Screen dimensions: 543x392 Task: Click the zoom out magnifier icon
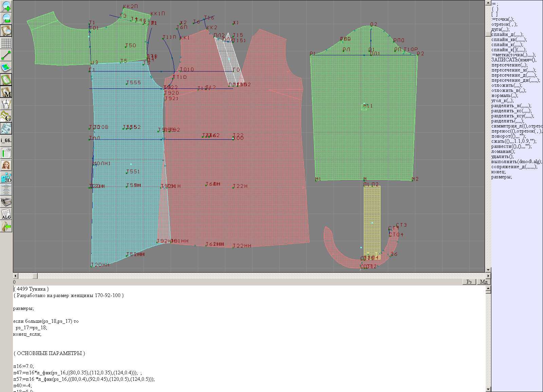6,18
